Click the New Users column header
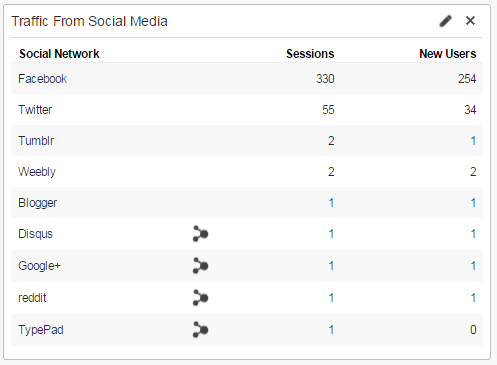The height and width of the screenshot is (365, 497). click(448, 54)
